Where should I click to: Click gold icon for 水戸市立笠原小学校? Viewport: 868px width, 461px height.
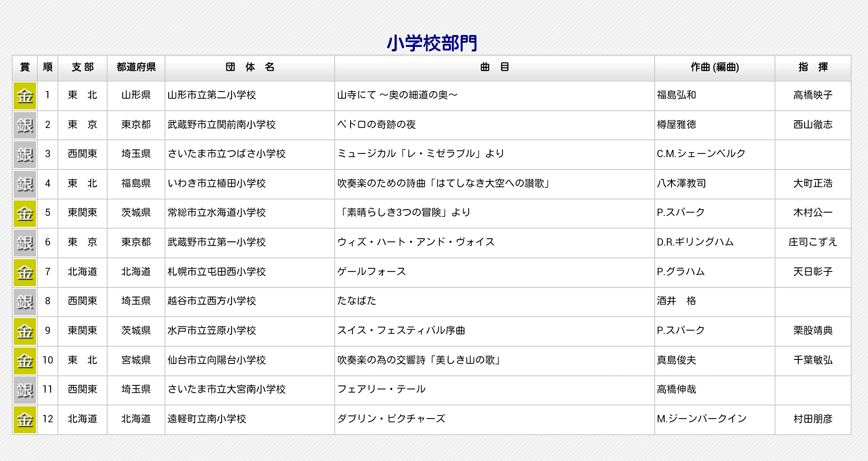(x=25, y=331)
